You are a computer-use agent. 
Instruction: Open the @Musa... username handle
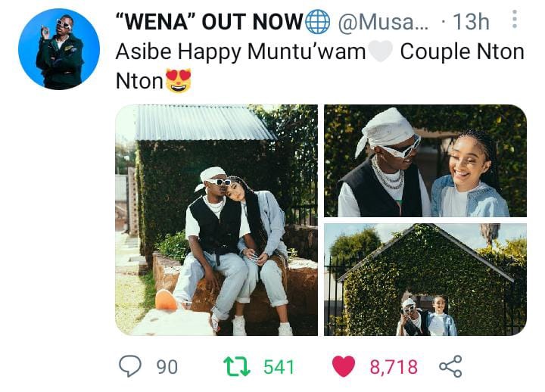coord(384,22)
